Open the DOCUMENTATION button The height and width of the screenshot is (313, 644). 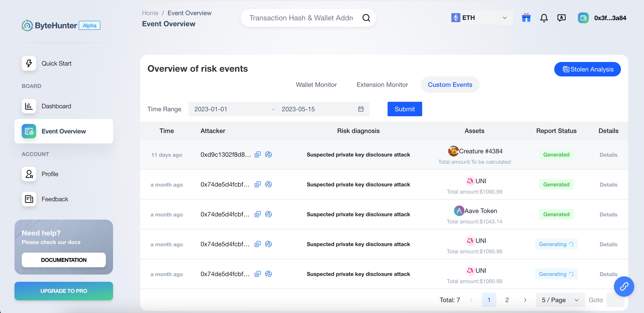pyautogui.click(x=64, y=260)
